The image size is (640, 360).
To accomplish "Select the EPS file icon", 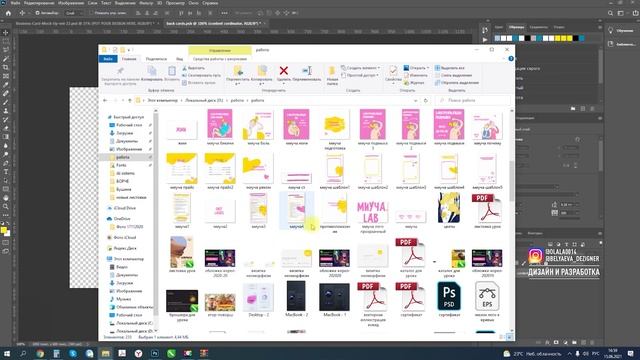I will [487, 297].
